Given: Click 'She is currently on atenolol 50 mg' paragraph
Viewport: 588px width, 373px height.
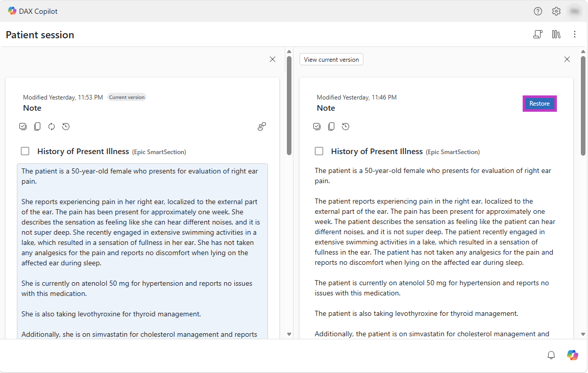Looking at the screenshot, I should pos(137,288).
